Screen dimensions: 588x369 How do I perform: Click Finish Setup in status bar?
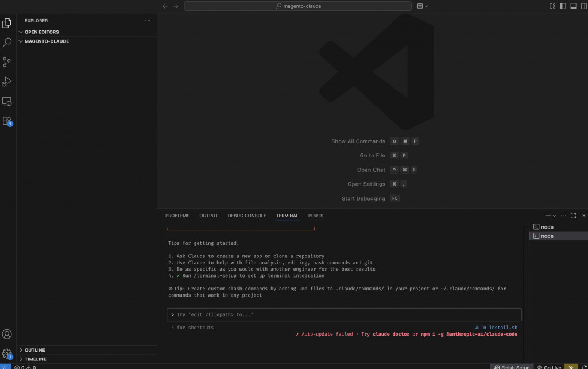[512, 367]
